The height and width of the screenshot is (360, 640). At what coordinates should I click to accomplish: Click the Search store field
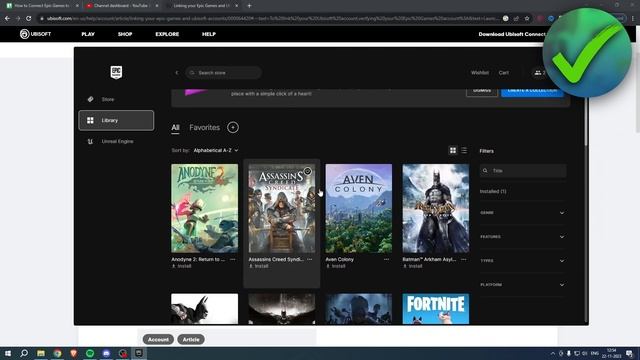coord(223,73)
